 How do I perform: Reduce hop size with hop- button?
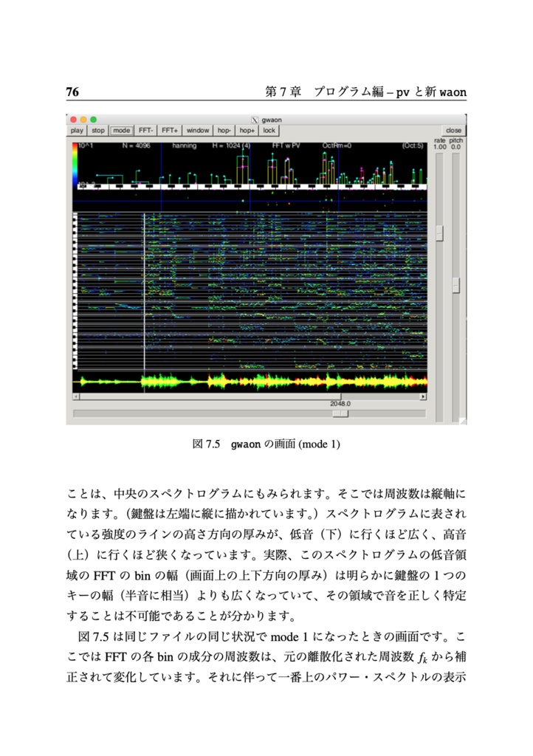[x=224, y=130]
